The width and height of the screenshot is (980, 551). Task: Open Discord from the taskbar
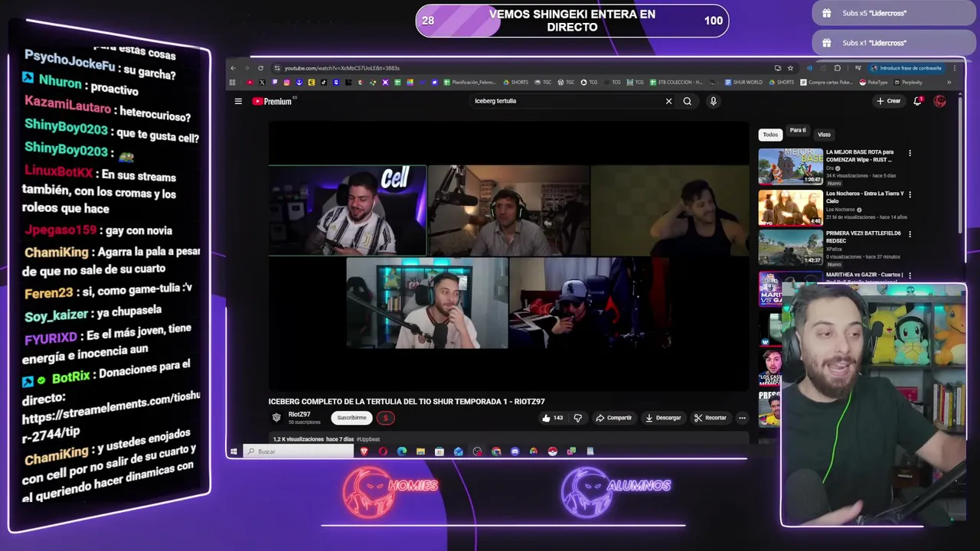tap(514, 452)
